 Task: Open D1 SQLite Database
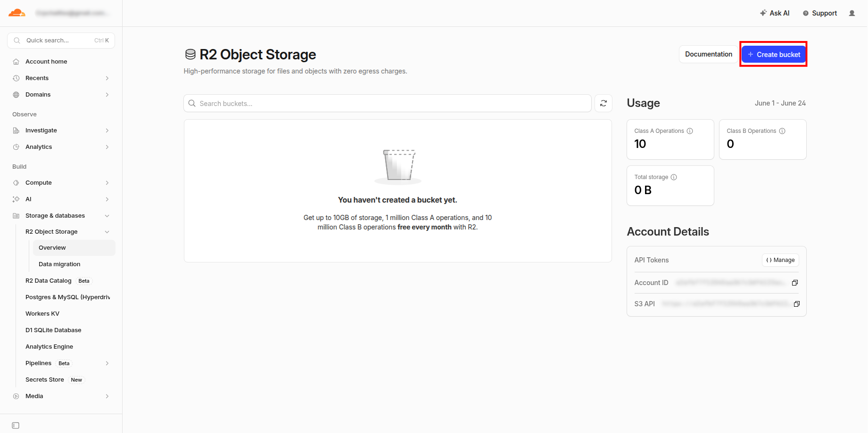click(x=53, y=330)
